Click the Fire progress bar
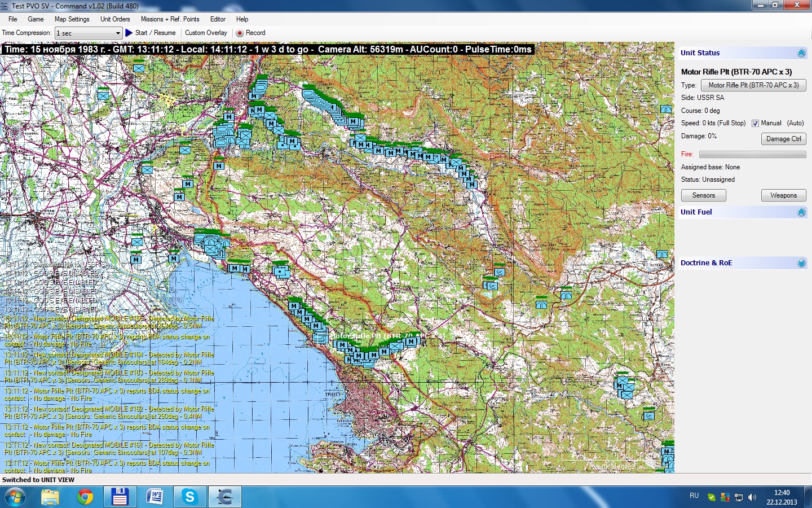The height and width of the screenshot is (508, 812). [x=752, y=154]
